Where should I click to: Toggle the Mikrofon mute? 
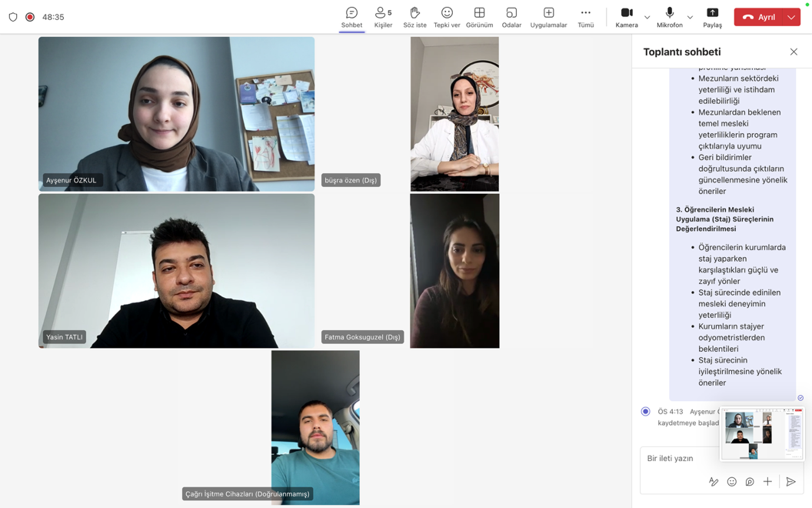(x=669, y=17)
